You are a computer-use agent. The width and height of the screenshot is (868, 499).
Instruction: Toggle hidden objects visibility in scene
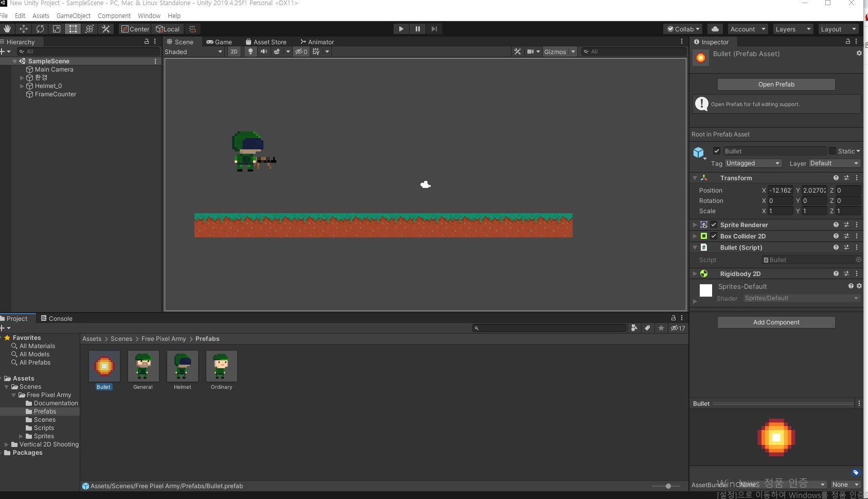pos(301,51)
